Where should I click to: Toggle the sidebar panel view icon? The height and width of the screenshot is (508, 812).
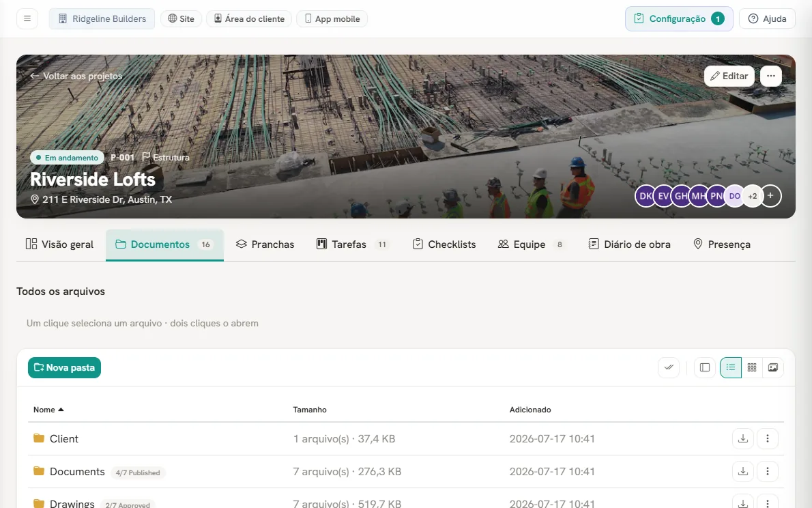point(705,367)
